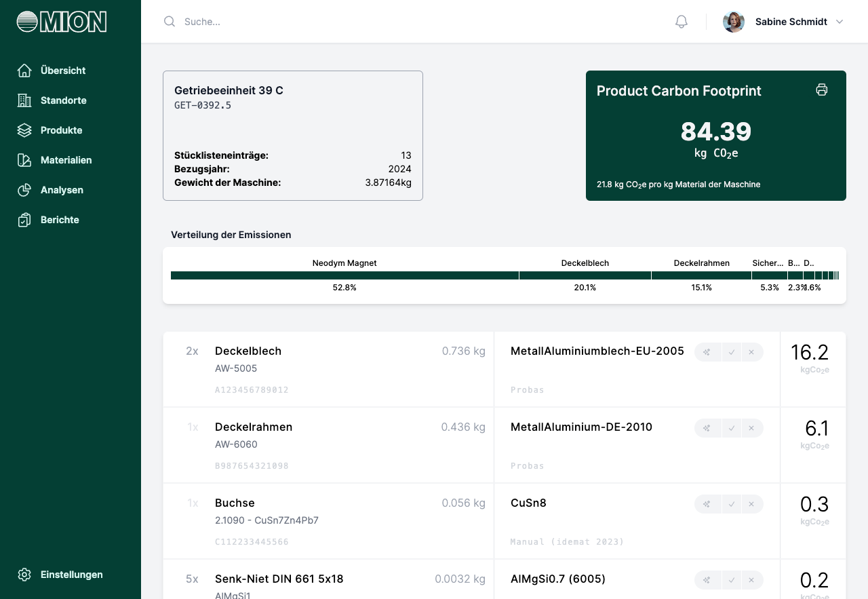Click the Senk-Niet DIN 661 5x18 part name
The height and width of the screenshot is (599, 868).
click(279, 579)
